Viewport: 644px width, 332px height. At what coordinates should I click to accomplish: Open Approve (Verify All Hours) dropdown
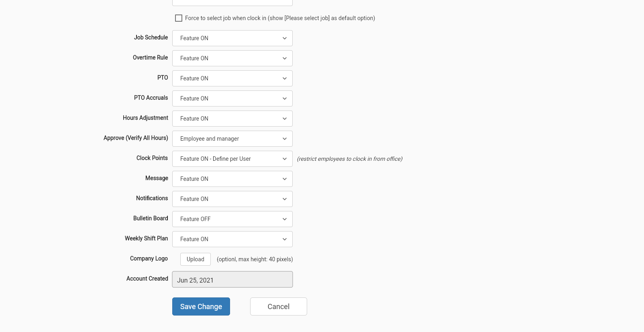[x=232, y=139]
